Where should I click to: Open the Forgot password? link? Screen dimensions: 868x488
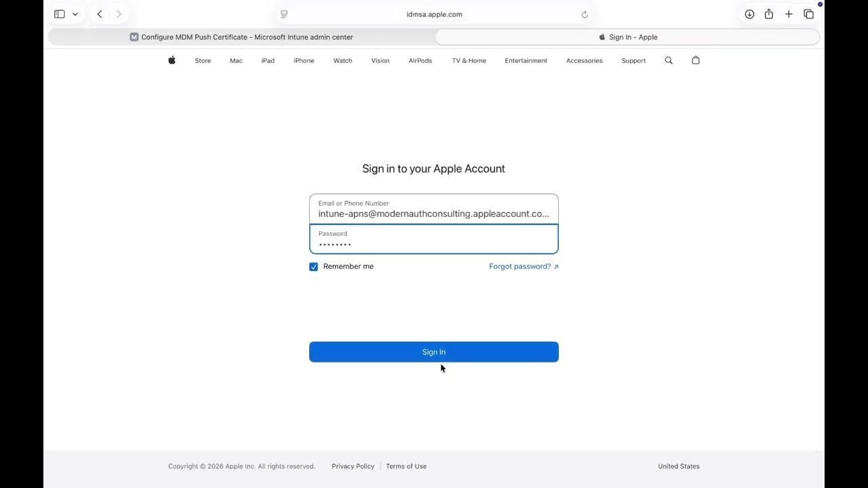tap(524, 266)
